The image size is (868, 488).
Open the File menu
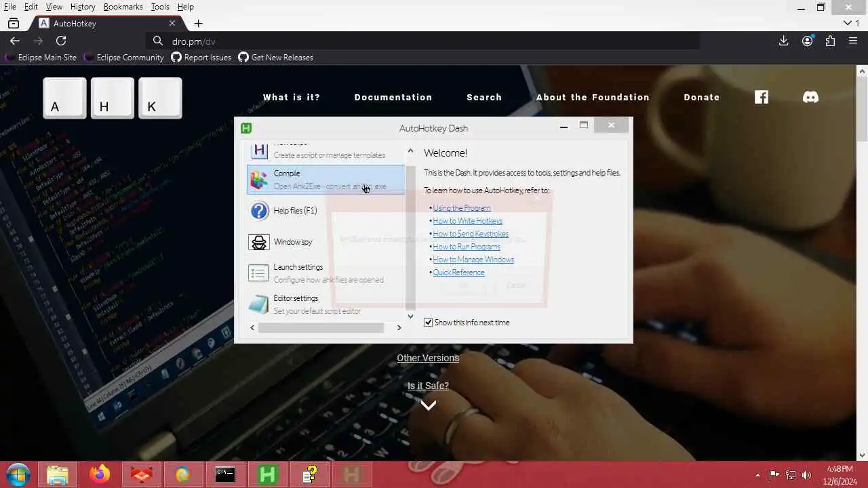pyautogui.click(x=9, y=7)
